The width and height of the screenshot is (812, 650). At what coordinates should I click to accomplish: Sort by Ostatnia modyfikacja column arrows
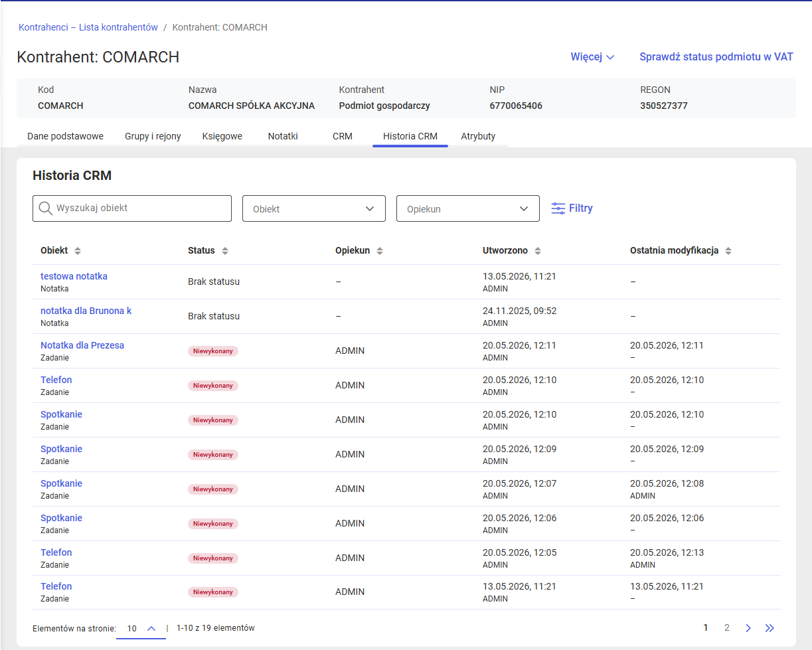coord(728,251)
